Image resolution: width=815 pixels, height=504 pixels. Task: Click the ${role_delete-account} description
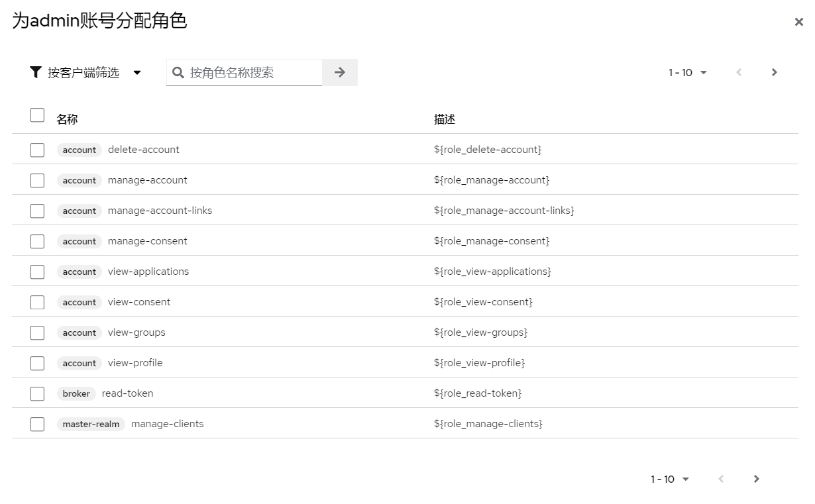pyautogui.click(x=488, y=150)
